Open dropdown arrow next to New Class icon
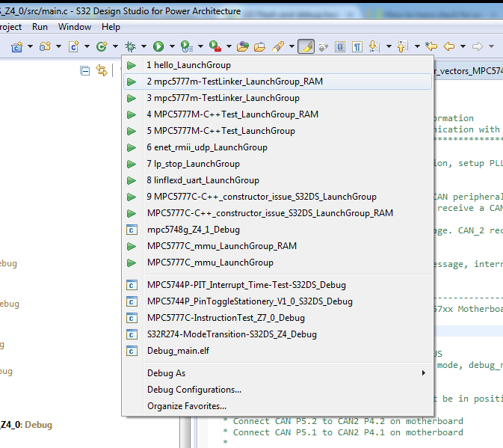The width and height of the screenshot is (503, 448). (x=115, y=47)
